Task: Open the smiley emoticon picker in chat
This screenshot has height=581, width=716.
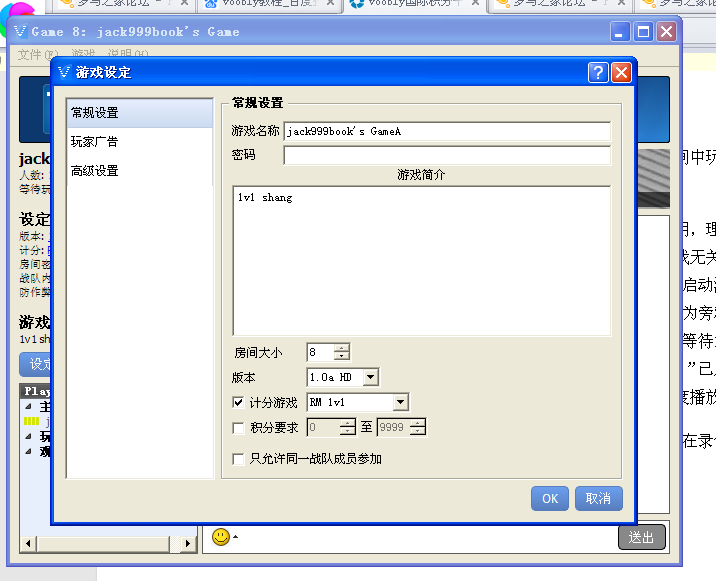Action: 221,537
